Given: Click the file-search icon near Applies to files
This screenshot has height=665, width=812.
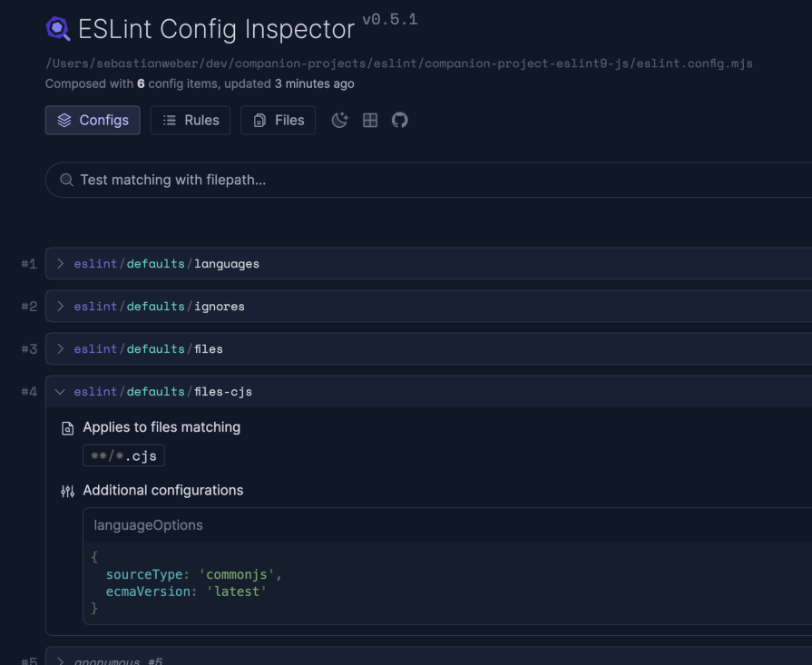Looking at the screenshot, I should click(x=66, y=426).
